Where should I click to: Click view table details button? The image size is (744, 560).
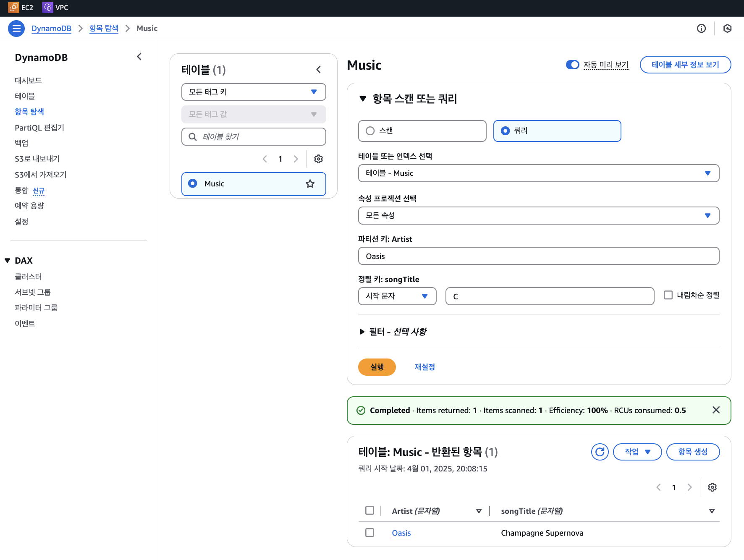685,65
